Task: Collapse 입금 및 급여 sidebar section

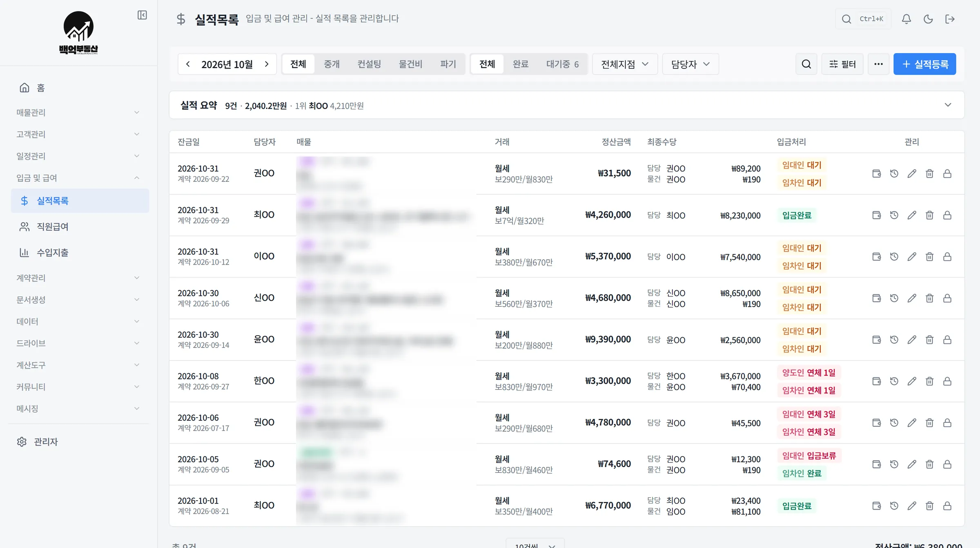Action: tap(78, 178)
